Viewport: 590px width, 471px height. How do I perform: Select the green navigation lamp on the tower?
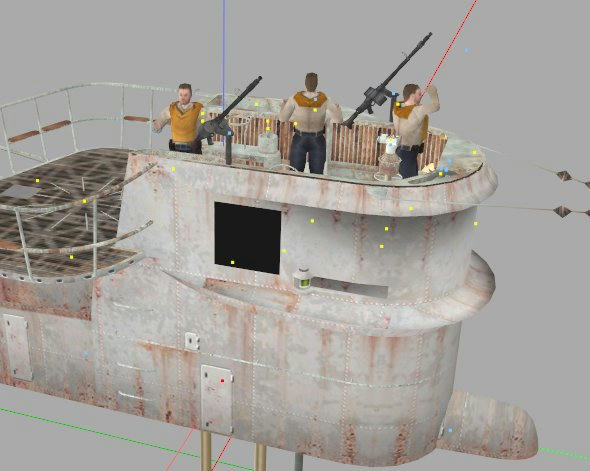tap(302, 279)
